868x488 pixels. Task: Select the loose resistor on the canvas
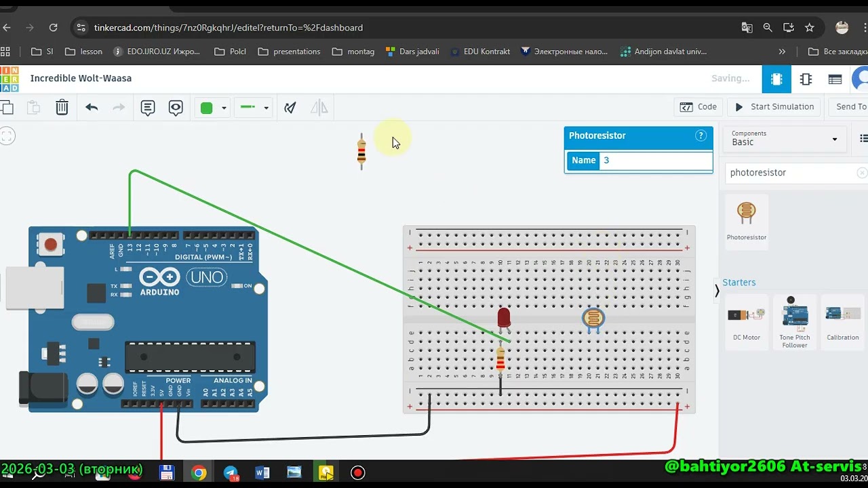[361, 151]
